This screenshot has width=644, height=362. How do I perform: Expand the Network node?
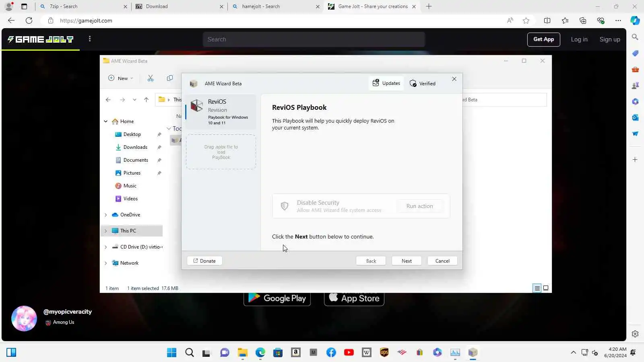(x=106, y=263)
